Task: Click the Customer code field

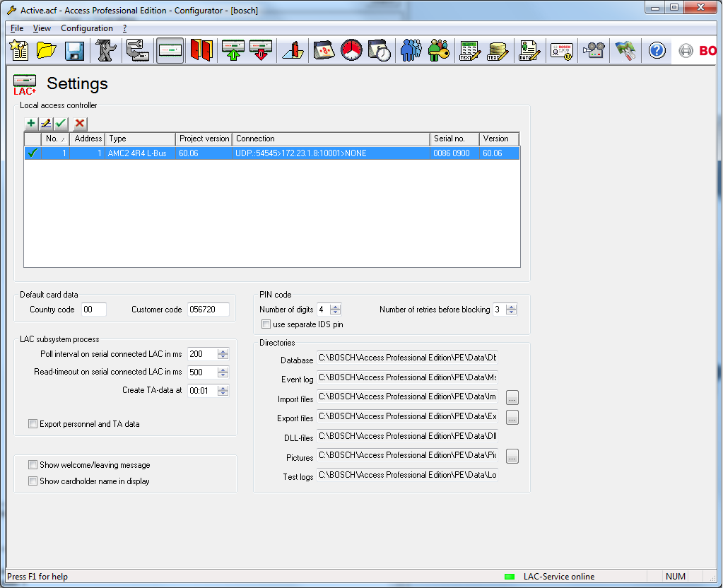Action: pos(208,310)
